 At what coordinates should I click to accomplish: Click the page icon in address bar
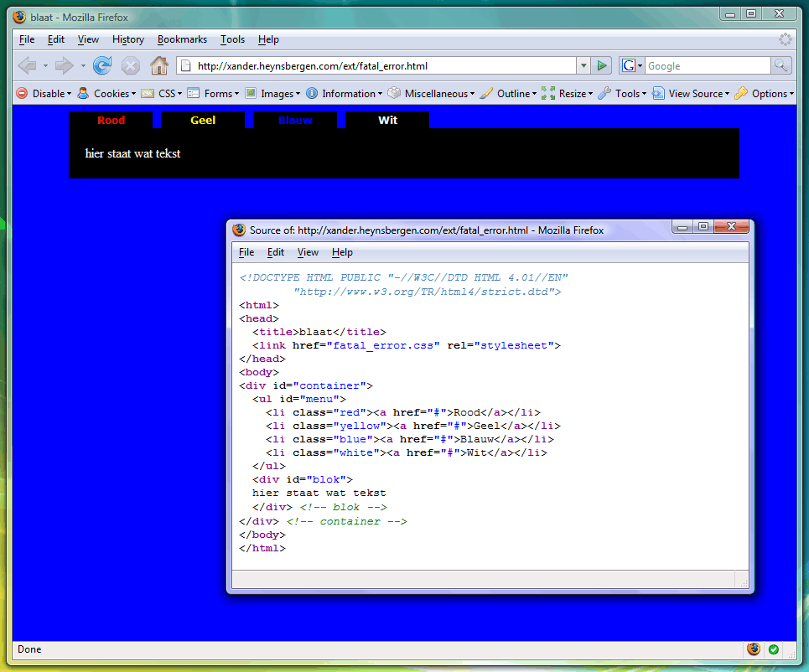(x=186, y=65)
